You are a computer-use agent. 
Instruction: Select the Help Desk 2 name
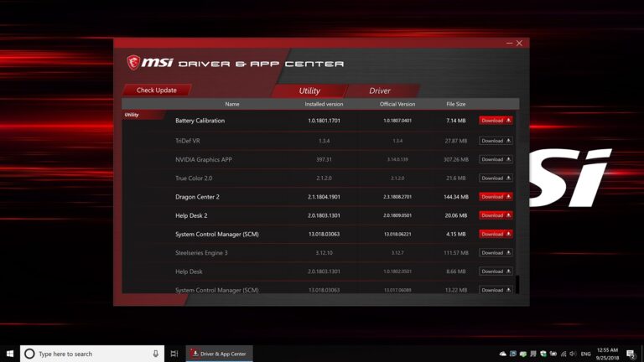pos(191,215)
